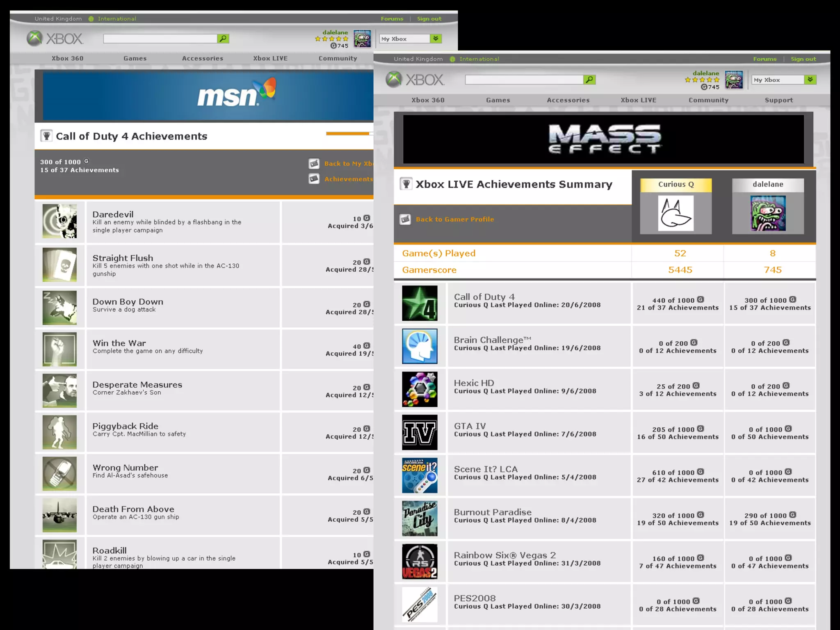Click the search text field in right window
This screenshot has height=630, width=840.
pos(524,80)
